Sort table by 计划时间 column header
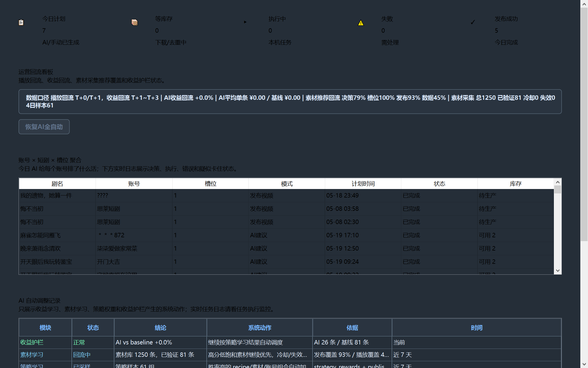Screen dimensions: 588x368 363,184
